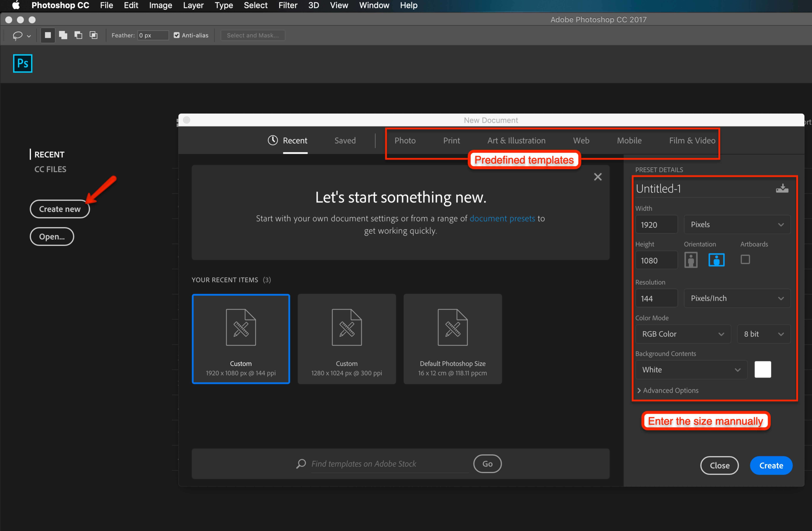The width and height of the screenshot is (812, 531).
Task: Click the Photoshop Ps logo icon
Action: tap(23, 63)
